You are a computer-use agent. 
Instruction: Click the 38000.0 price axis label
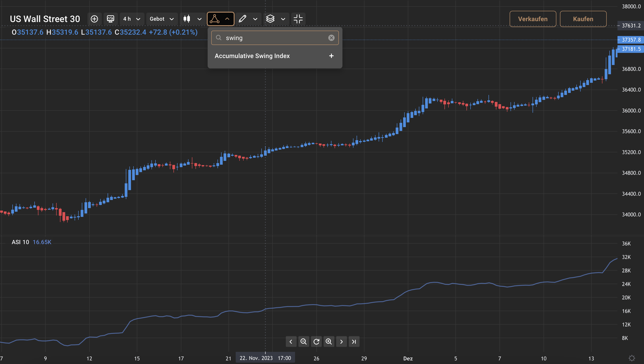click(x=631, y=7)
